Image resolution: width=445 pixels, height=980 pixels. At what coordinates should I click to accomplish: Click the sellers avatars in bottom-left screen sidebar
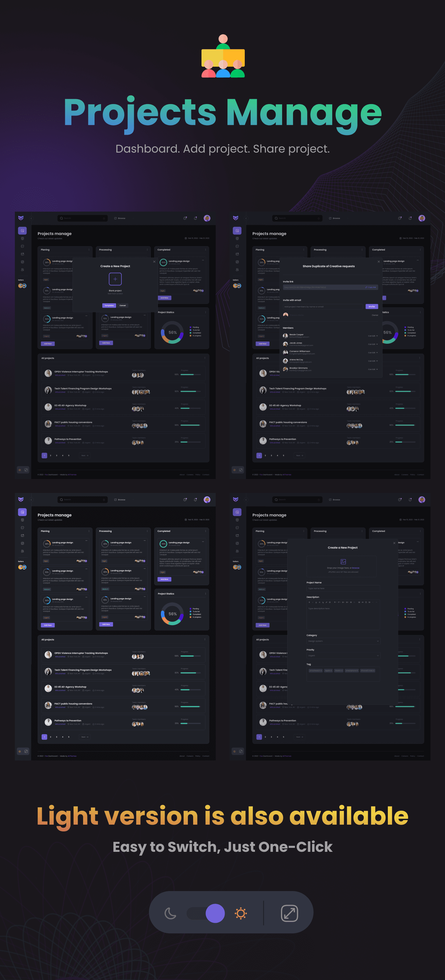[22, 567]
